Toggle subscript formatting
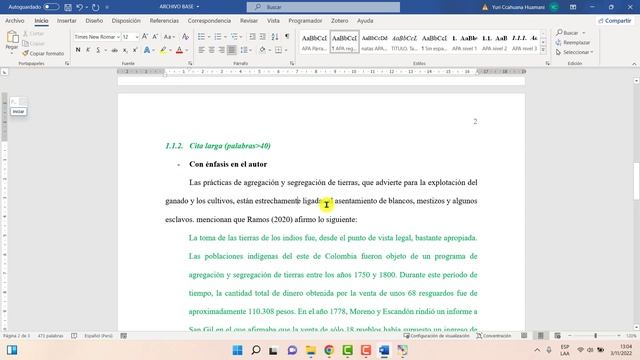640x360 pixels. click(x=125, y=50)
